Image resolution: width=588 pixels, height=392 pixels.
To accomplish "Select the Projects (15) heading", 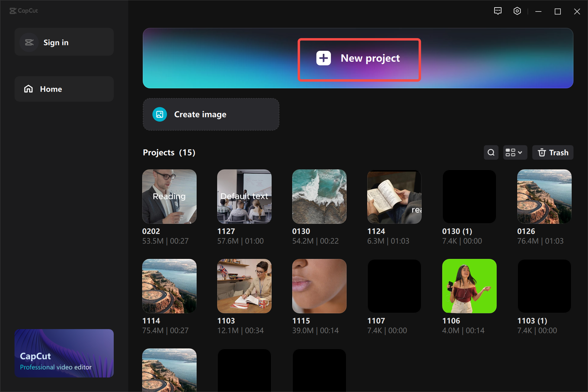I will tap(169, 152).
